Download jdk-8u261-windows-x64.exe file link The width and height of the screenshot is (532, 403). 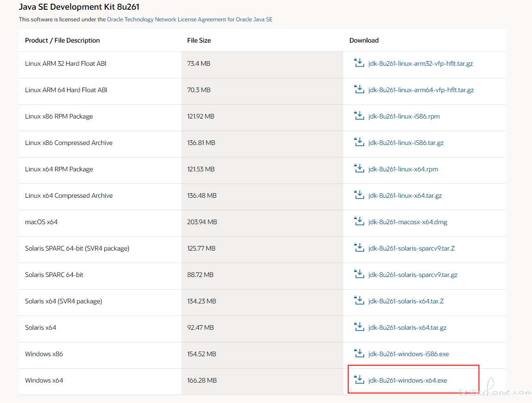(x=408, y=381)
